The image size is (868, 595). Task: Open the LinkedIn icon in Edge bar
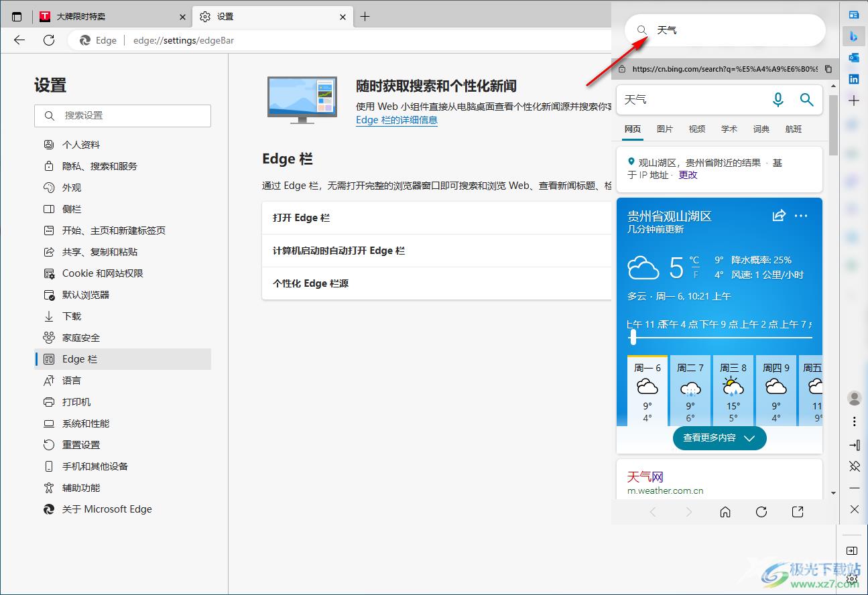854,79
